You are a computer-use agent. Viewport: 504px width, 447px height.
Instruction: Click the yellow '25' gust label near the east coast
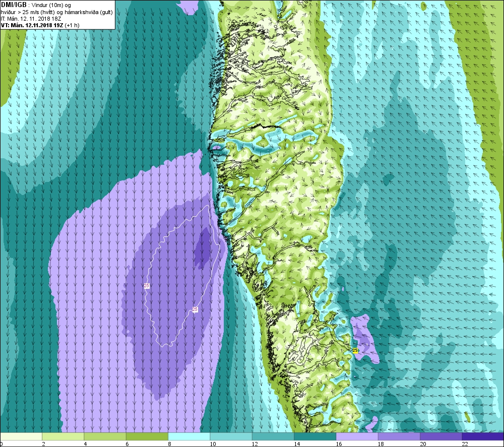point(355,350)
